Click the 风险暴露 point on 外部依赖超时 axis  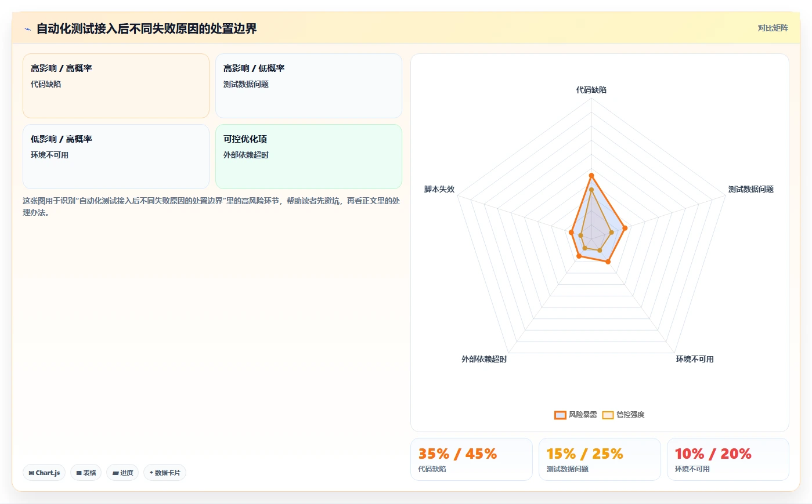coord(579,256)
